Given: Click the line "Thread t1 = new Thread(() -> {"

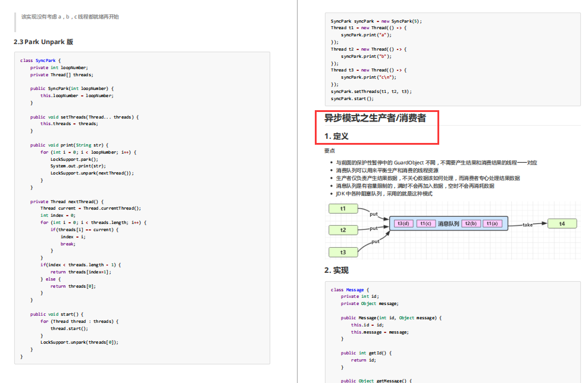Looking at the screenshot, I should pos(368,28).
